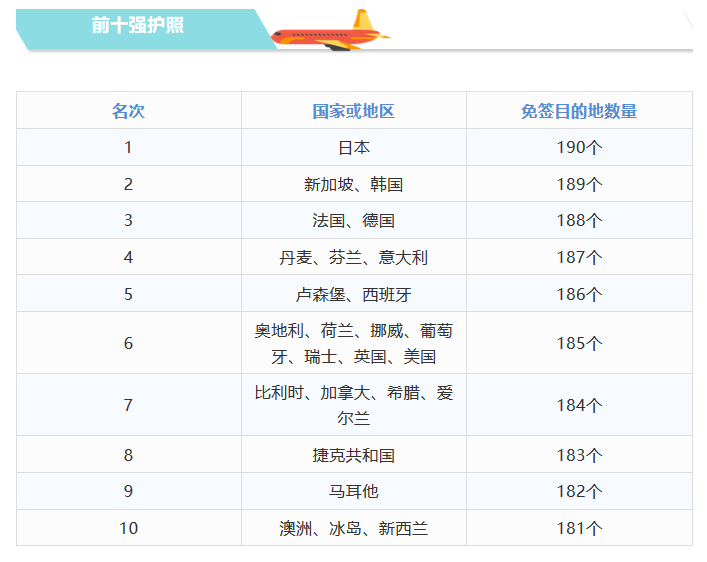Image resolution: width=707 pixels, height=562 pixels.
Task: Select the 名次 column header
Action: [x=129, y=111]
